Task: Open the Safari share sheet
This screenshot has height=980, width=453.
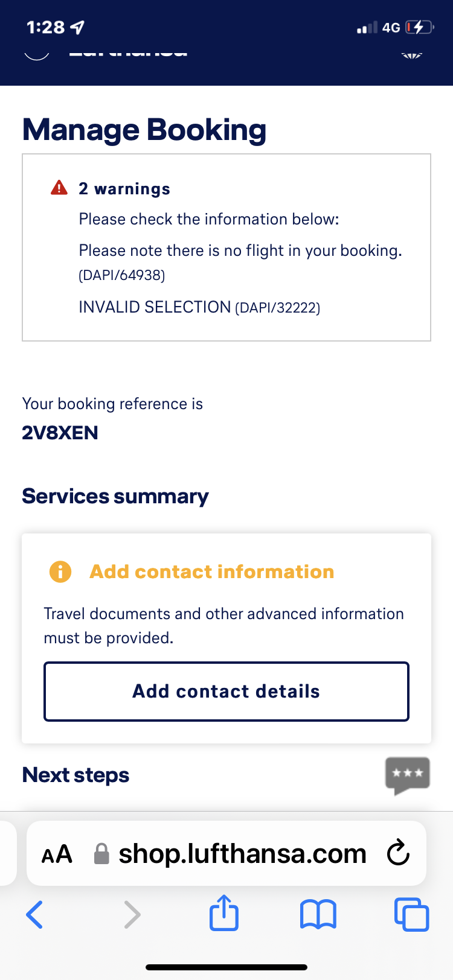Action: pyautogui.click(x=224, y=913)
